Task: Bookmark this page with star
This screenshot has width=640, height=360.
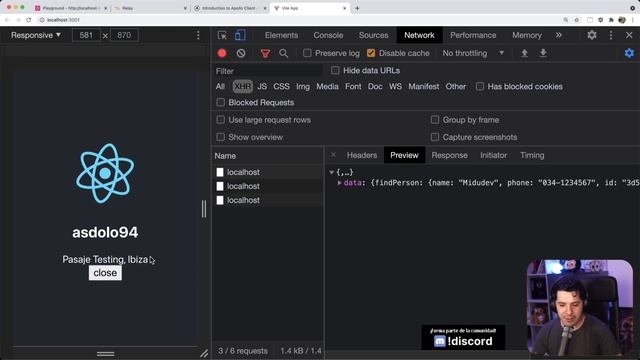Action: pyautogui.click(x=576, y=20)
